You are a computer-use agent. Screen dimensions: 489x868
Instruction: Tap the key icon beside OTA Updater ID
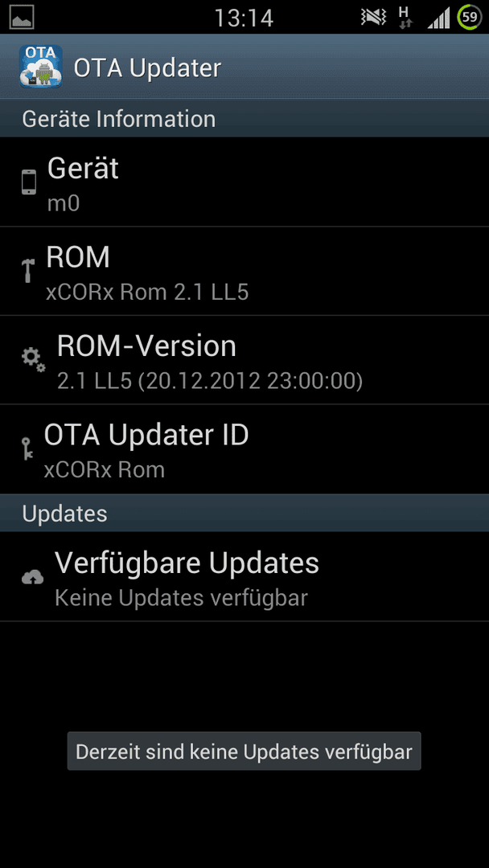pyautogui.click(x=27, y=448)
